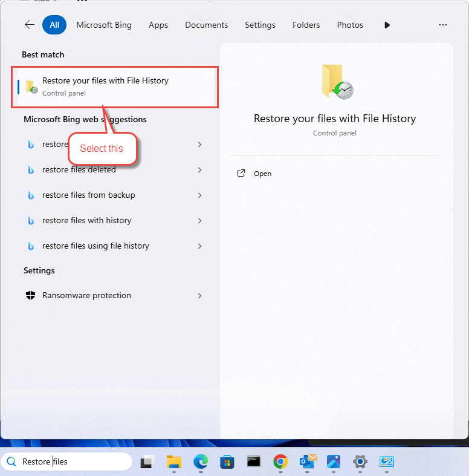Filter results by Folders
Screen dimensions: 469x476
pyautogui.click(x=306, y=25)
